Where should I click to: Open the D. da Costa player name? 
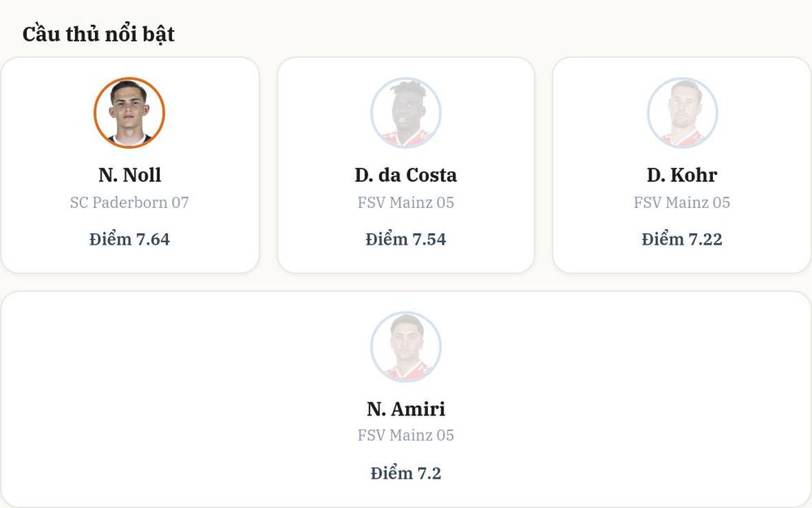pos(406,176)
